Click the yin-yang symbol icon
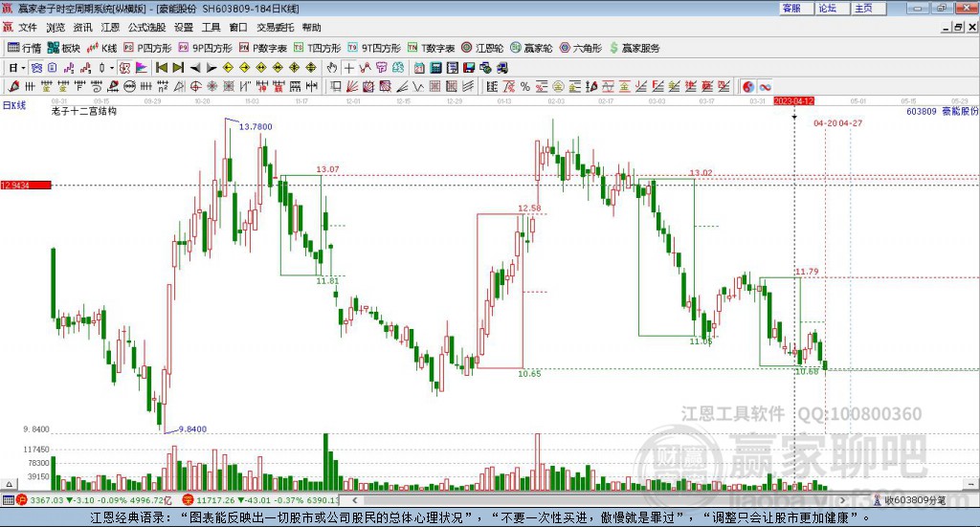 pyautogui.click(x=748, y=87)
